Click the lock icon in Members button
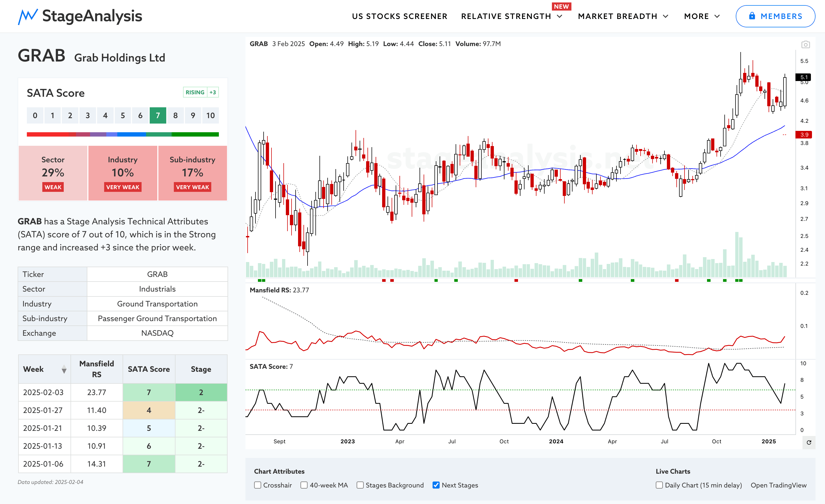This screenshot has width=825, height=504. point(752,16)
